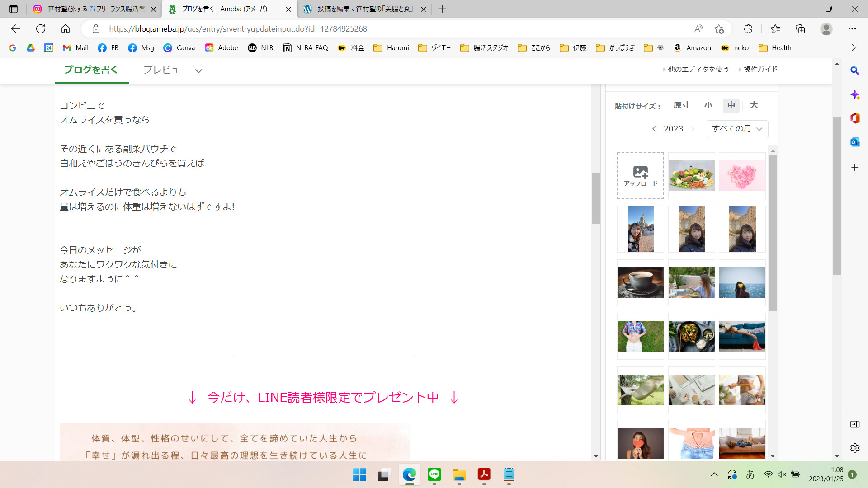This screenshot has width=868, height=488.
Task: Open the 腸活スタジオ bookmark folder
Action: pos(484,48)
